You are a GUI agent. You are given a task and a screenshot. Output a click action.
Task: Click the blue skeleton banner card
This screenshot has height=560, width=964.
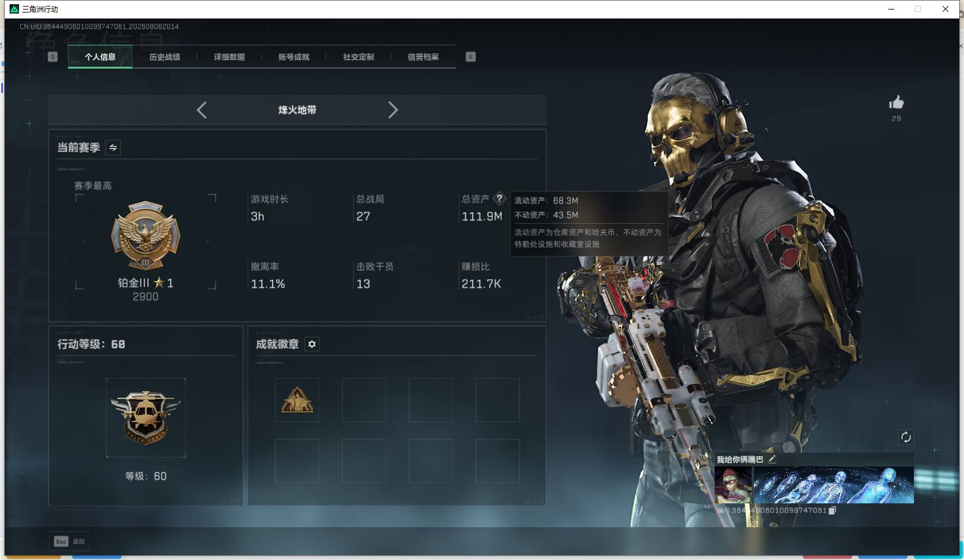coord(833,485)
